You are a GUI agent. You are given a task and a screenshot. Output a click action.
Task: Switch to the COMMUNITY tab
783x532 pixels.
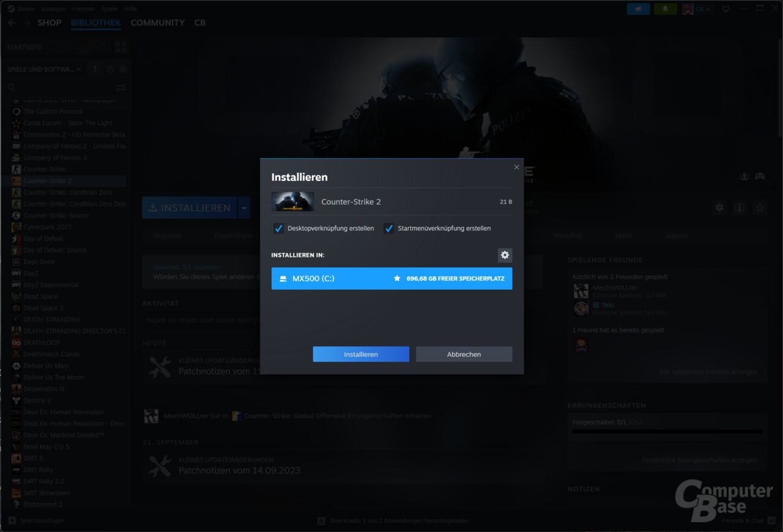158,23
